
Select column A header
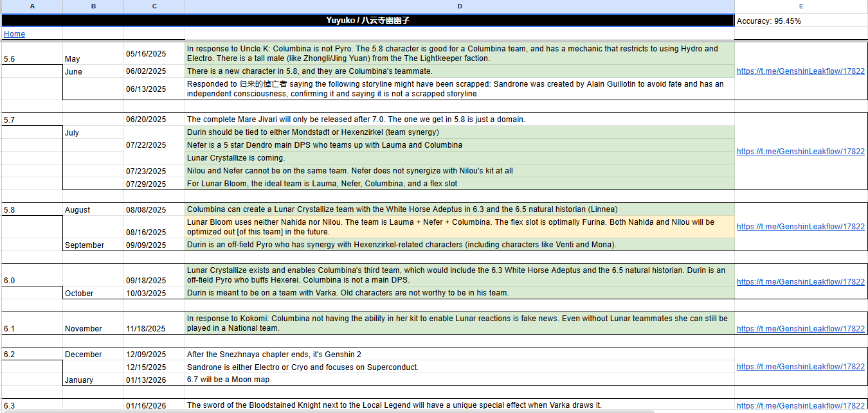pyautogui.click(x=32, y=6)
